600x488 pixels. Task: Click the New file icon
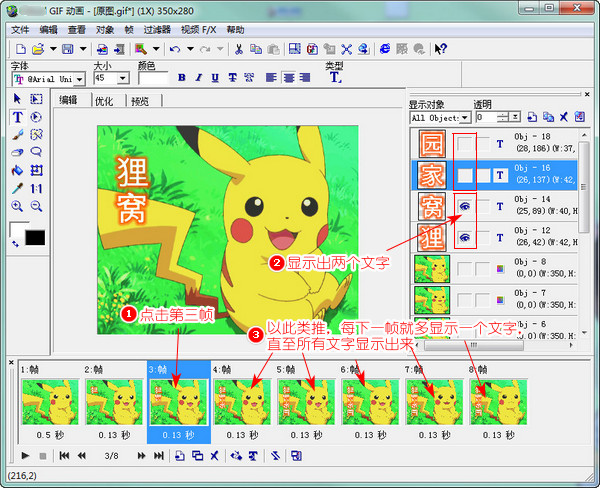click(21, 49)
